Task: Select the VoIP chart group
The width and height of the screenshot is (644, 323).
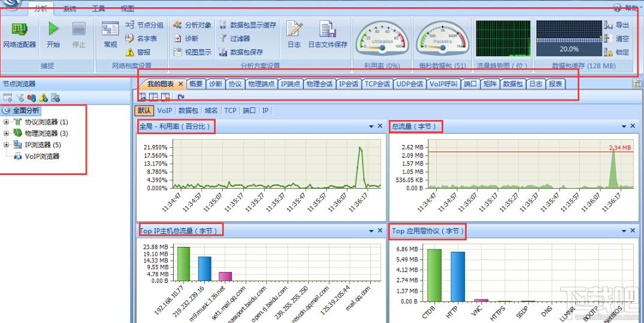Action: (x=165, y=110)
